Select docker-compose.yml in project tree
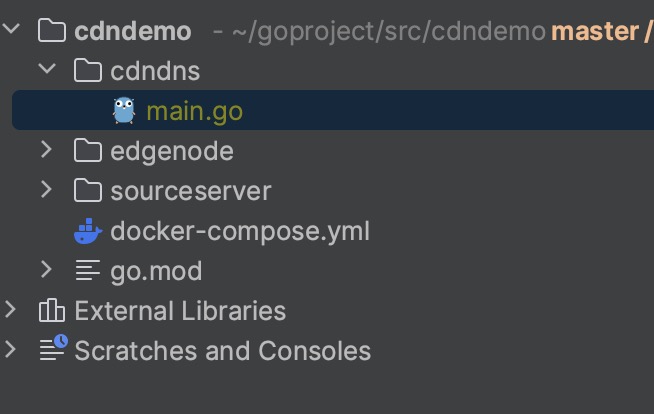The width and height of the screenshot is (654, 414). coord(240,231)
